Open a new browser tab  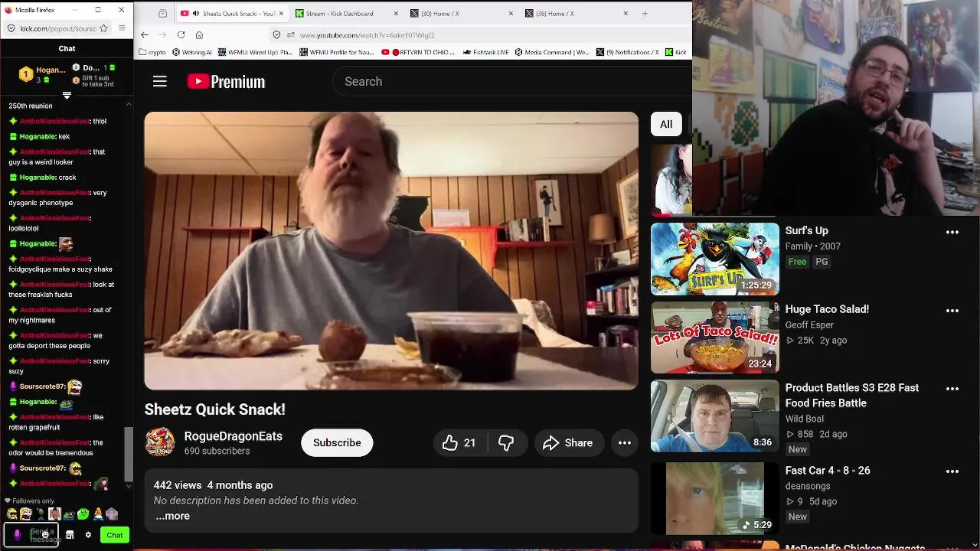(645, 13)
